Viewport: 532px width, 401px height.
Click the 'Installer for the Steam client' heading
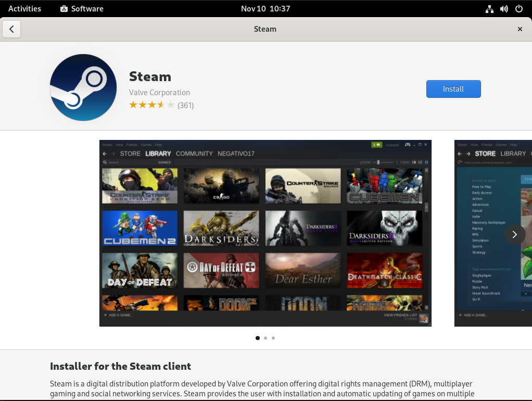click(x=120, y=367)
